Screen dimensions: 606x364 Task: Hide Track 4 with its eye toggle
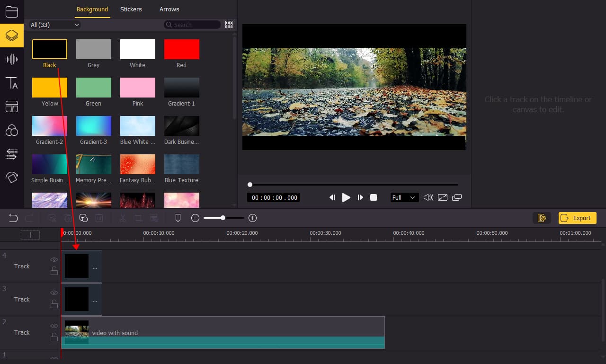pos(54,259)
